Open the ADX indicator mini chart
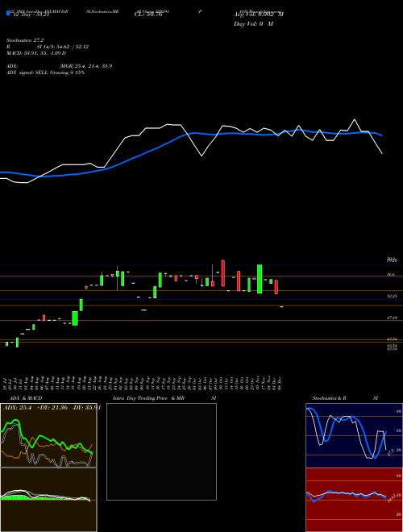Image resolution: width=403 pixels, height=532 pixels. (x=48, y=435)
